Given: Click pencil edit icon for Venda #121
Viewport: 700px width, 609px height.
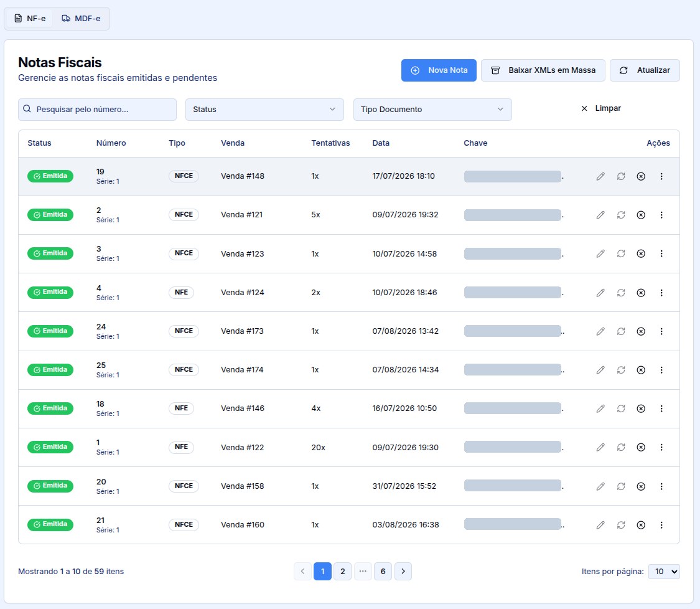Looking at the screenshot, I should 600,215.
